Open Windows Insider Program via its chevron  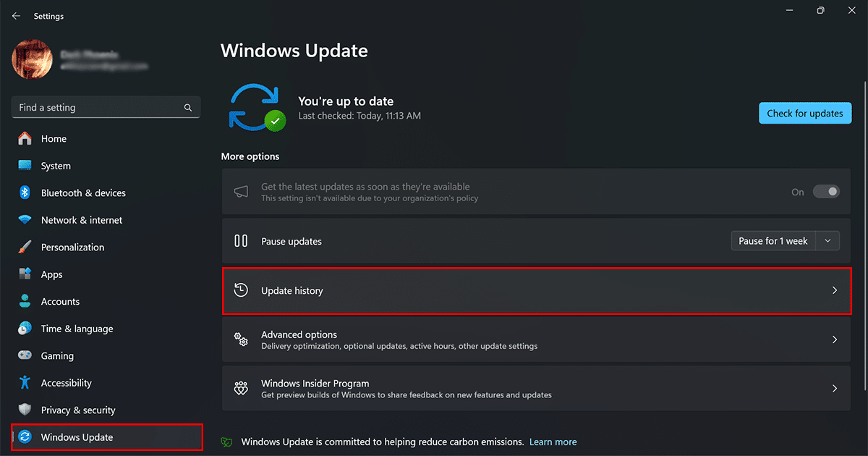point(834,389)
